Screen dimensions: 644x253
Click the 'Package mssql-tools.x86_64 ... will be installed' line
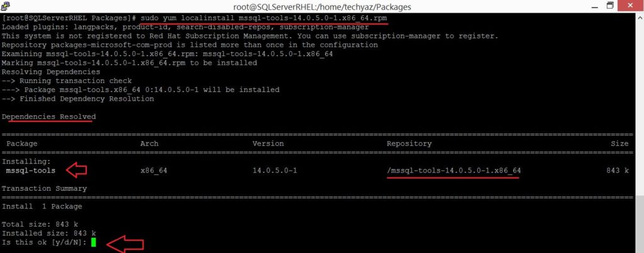(x=140, y=89)
